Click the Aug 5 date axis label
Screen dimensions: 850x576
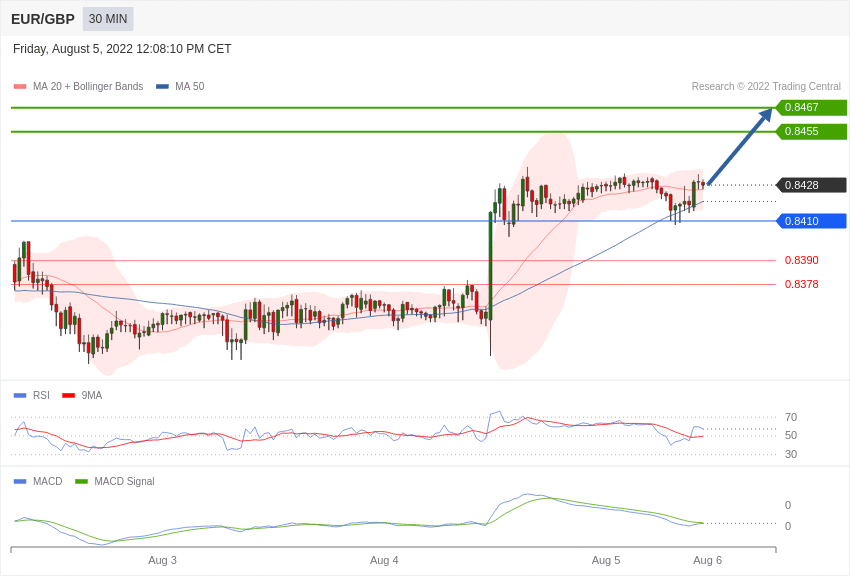tap(606, 560)
